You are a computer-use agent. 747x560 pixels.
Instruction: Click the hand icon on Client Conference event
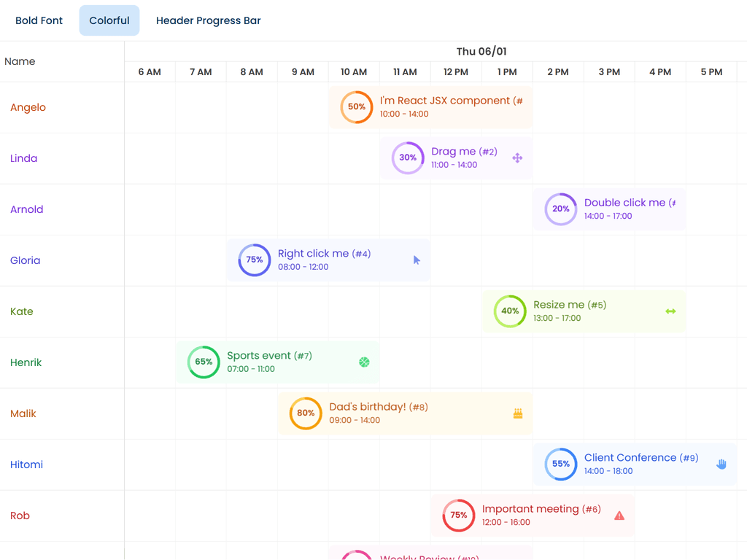(x=721, y=464)
